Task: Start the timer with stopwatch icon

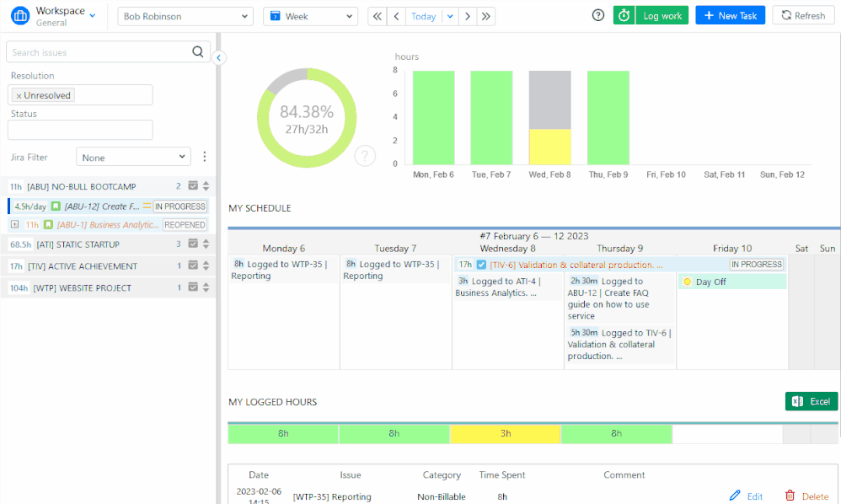Action: click(x=624, y=15)
